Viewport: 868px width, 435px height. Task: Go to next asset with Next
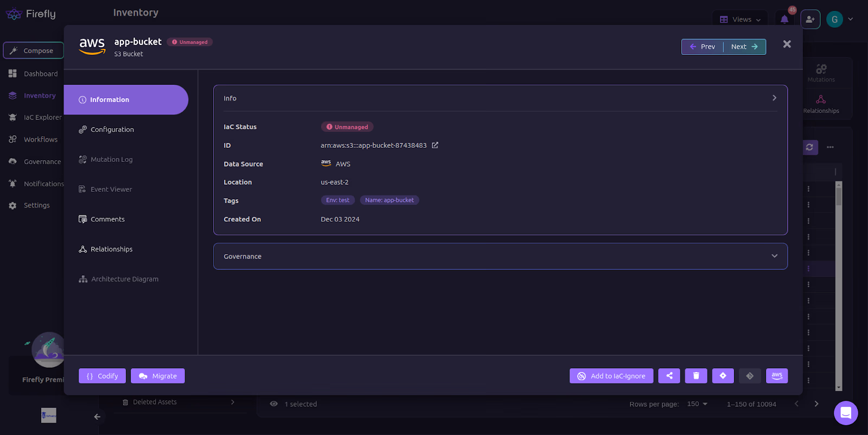point(744,47)
